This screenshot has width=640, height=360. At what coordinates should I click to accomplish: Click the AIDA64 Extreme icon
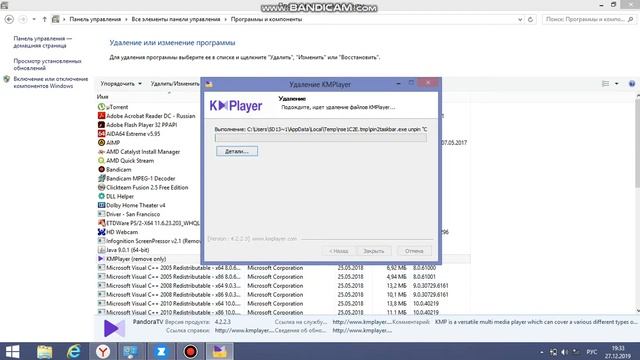tap(101, 134)
